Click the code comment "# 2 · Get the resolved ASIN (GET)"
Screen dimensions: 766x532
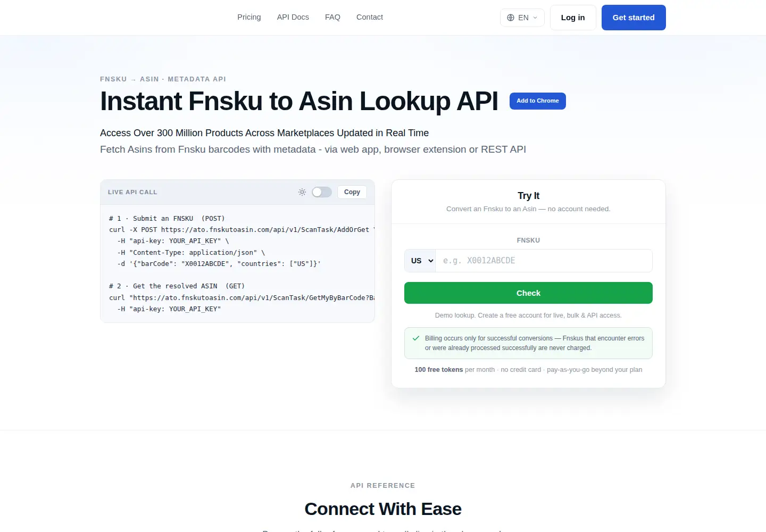click(177, 286)
